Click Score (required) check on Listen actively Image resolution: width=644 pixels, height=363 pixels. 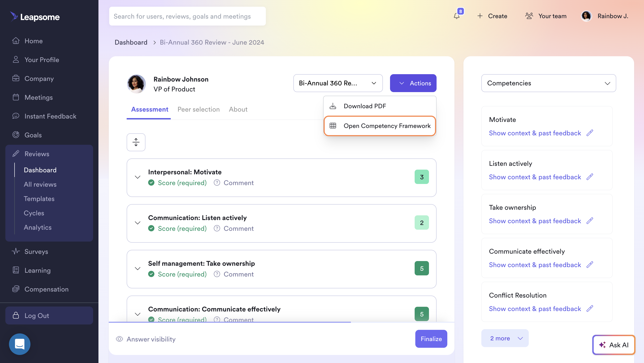click(x=151, y=228)
